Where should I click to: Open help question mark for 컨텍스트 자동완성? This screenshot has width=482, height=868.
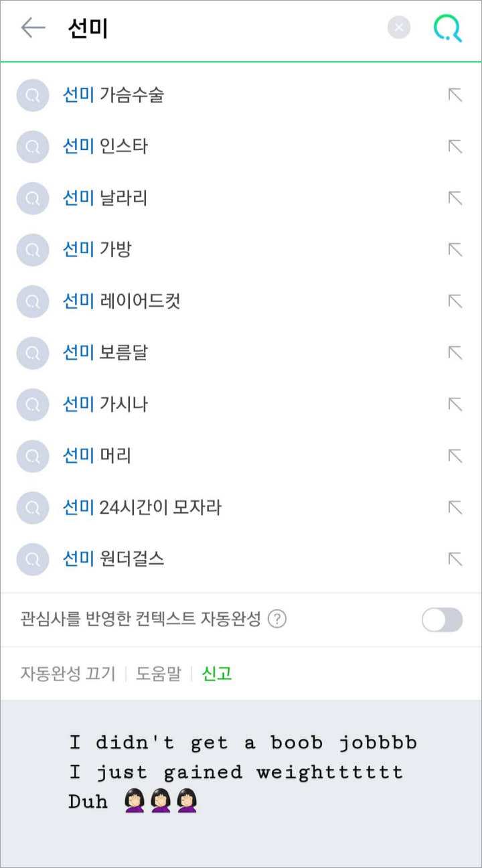[277, 620]
